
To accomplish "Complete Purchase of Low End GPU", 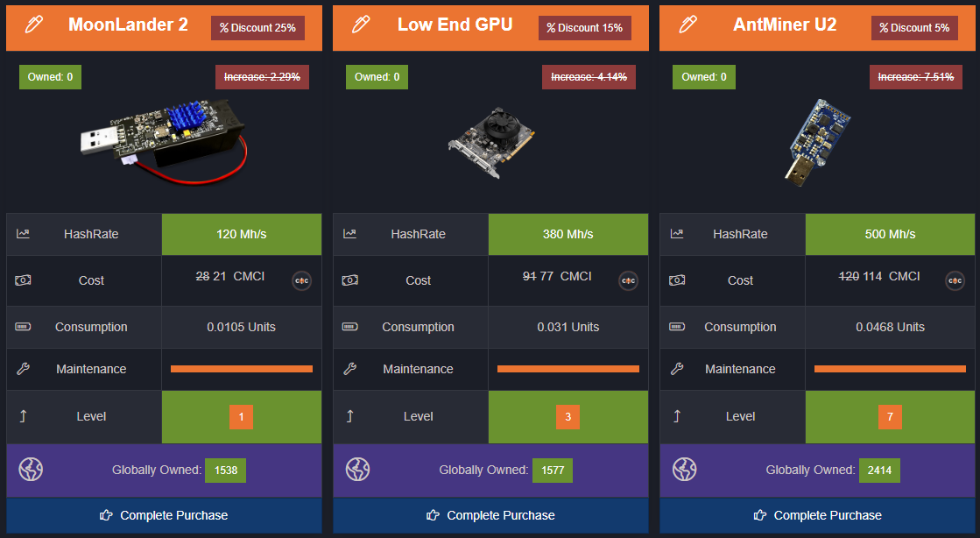I will click(490, 515).
